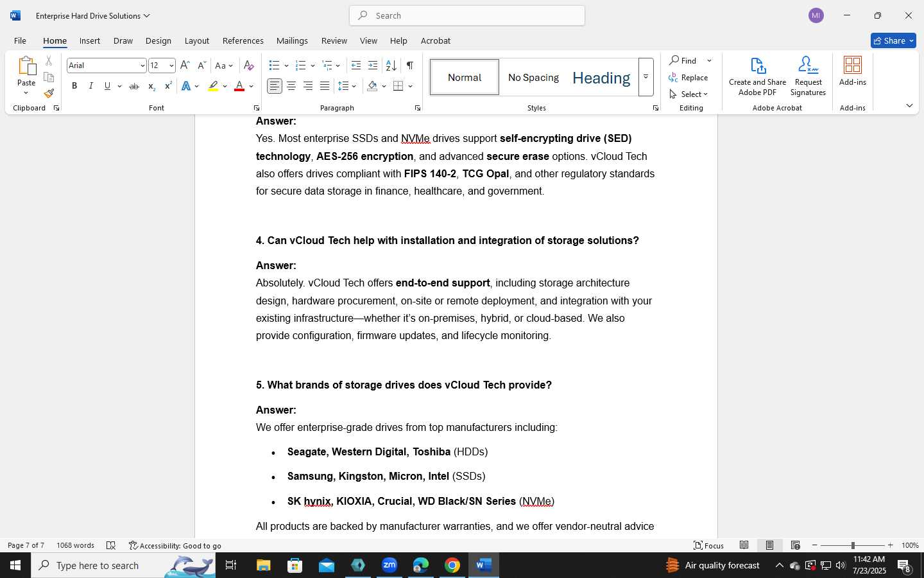Click the Search box in title bar
924x578 pixels.
(467, 15)
